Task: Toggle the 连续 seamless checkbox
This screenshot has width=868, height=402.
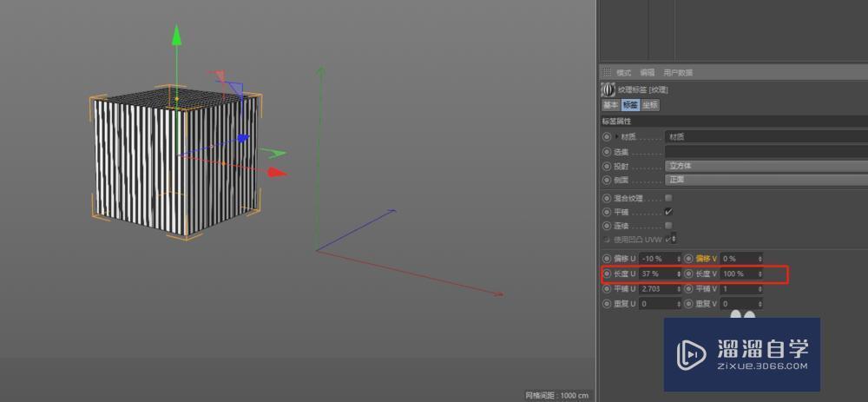Action: coord(668,226)
